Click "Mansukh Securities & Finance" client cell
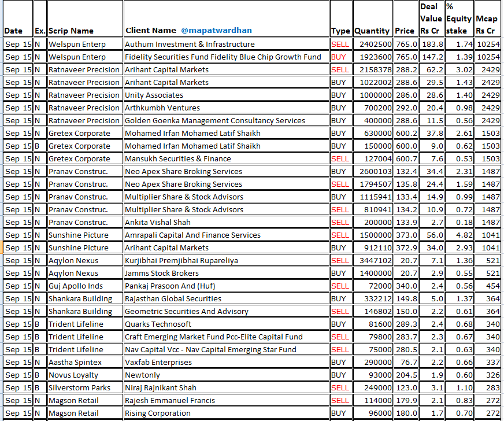The width and height of the screenshot is (504, 421). pyautogui.click(x=227, y=159)
